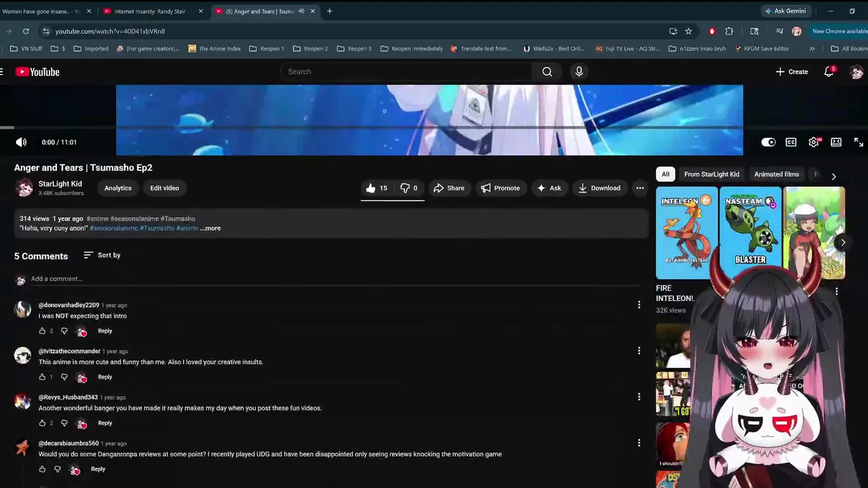Click the YouTube search box

[407, 72]
